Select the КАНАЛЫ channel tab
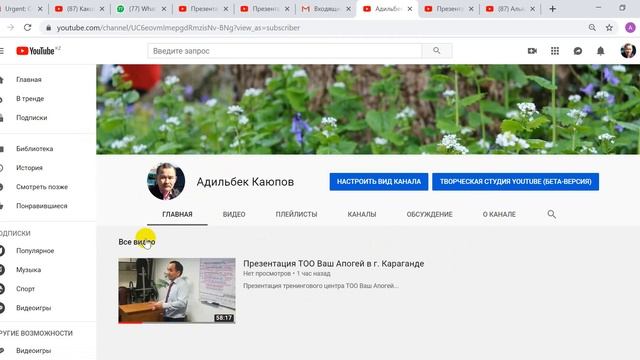 point(362,214)
